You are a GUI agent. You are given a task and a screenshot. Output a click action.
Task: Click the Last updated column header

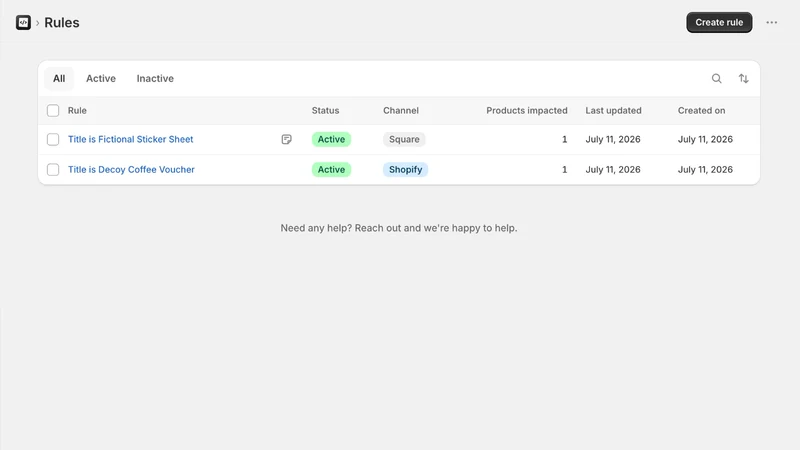tap(613, 111)
